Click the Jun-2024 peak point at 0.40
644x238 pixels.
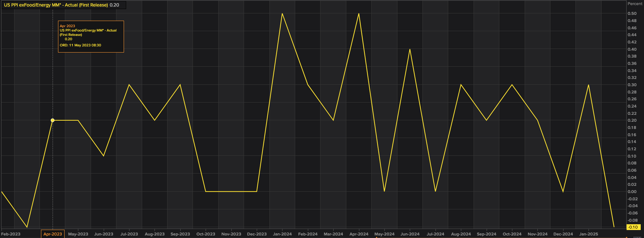[x=410, y=49]
